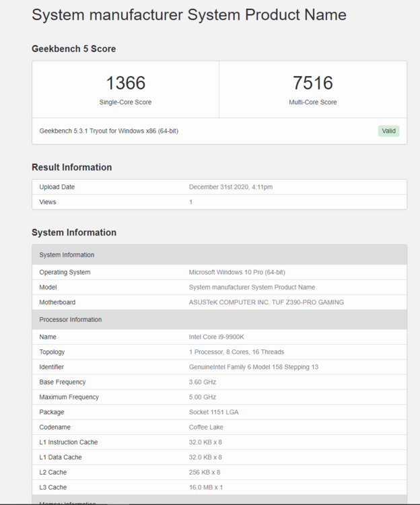Image resolution: width=420 pixels, height=505 pixels.
Task: Click the Codename row label
Action: (x=55, y=427)
